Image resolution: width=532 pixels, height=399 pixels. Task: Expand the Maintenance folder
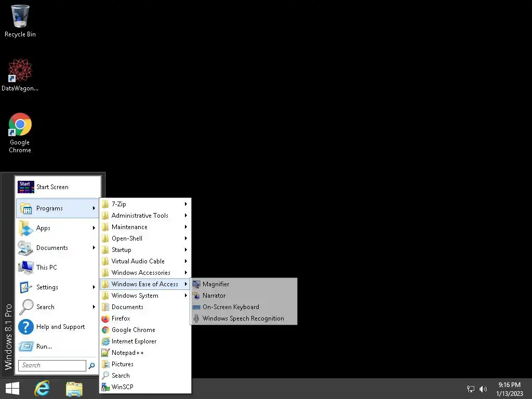coord(145,227)
